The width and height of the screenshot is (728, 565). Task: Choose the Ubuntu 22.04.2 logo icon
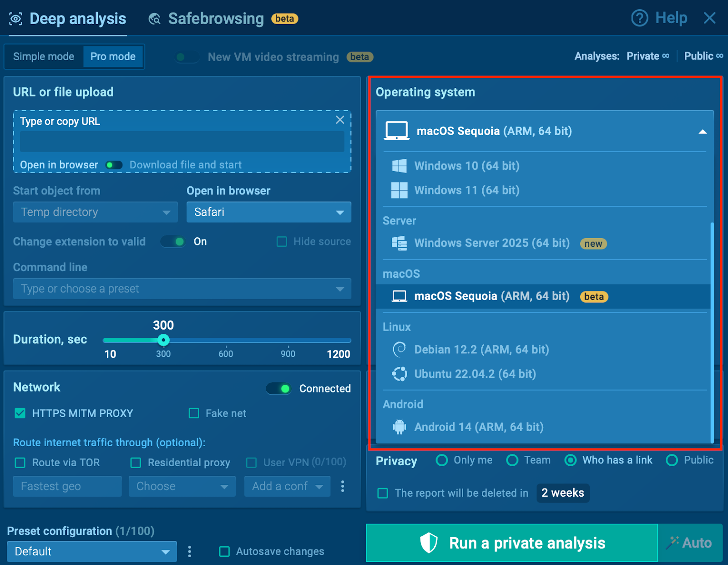tap(399, 374)
